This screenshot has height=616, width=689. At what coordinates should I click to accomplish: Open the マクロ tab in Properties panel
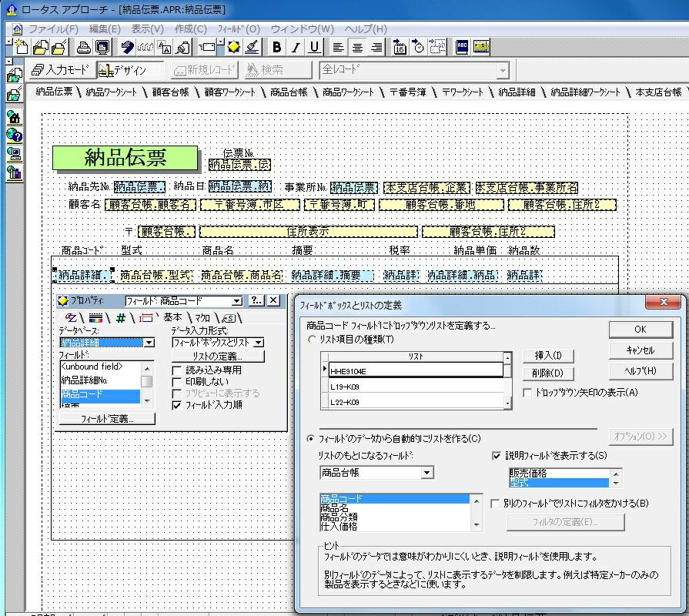(x=202, y=318)
